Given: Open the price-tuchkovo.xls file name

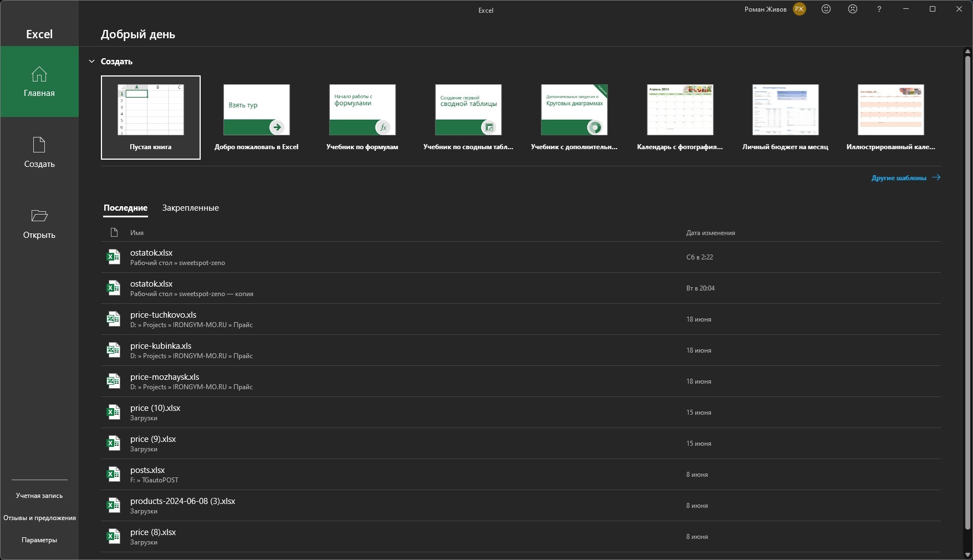Looking at the screenshot, I should [x=163, y=315].
